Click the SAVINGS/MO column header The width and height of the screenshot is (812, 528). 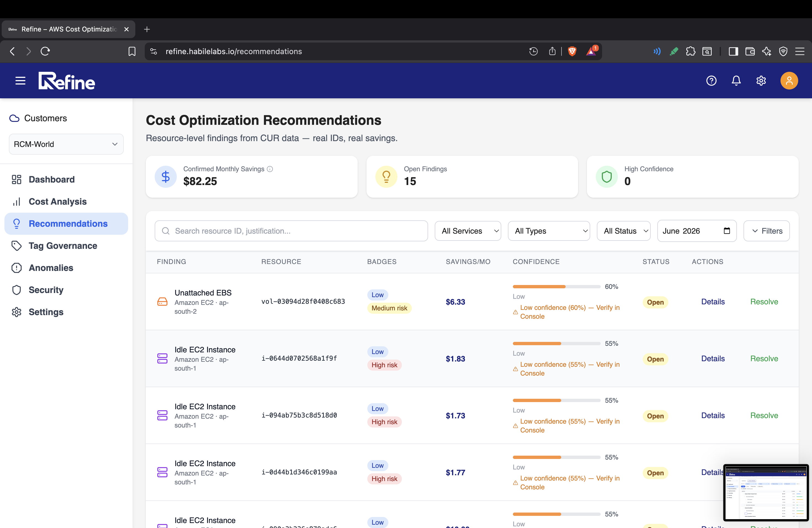click(468, 262)
